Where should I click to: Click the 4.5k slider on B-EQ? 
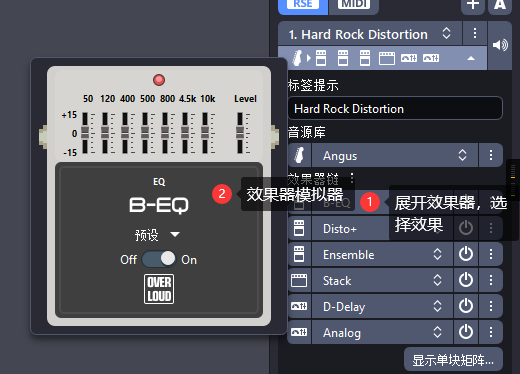click(x=185, y=133)
